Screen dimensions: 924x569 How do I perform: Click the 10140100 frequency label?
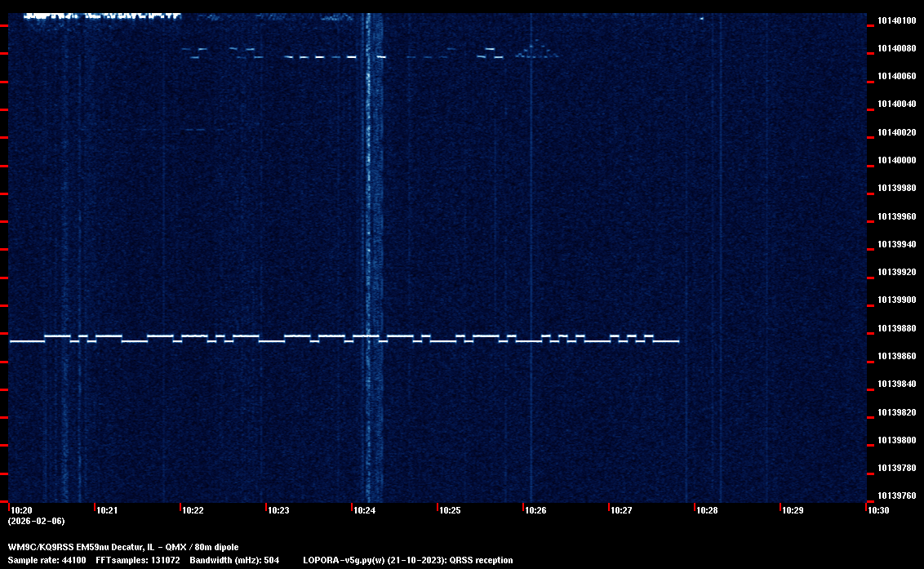pyautogui.click(x=895, y=20)
